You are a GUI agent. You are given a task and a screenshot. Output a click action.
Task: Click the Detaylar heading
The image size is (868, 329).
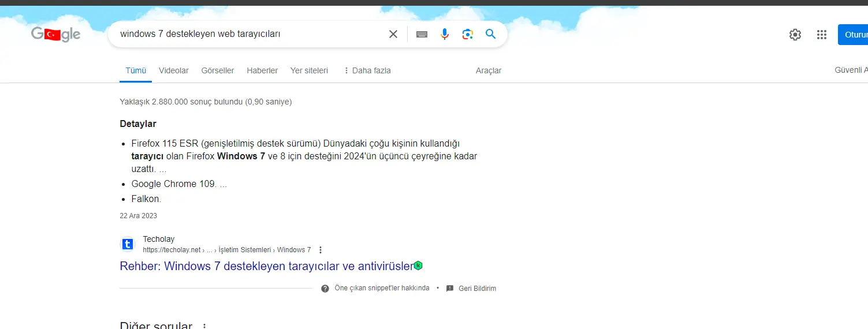138,124
